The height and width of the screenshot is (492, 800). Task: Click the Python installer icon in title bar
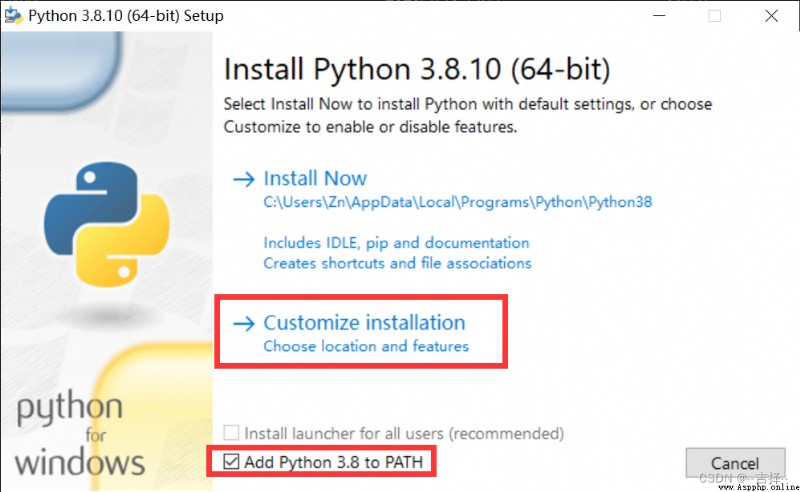tap(13, 15)
